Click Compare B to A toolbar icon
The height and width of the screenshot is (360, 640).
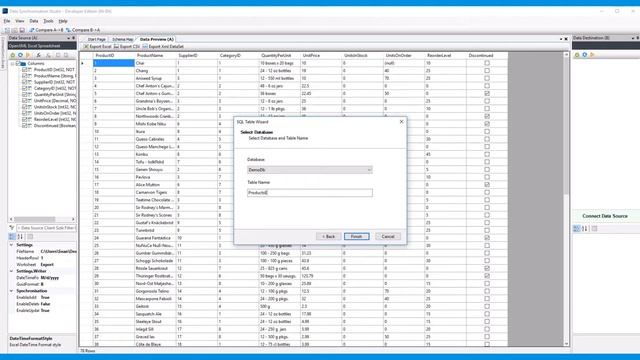click(x=68, y=30)
